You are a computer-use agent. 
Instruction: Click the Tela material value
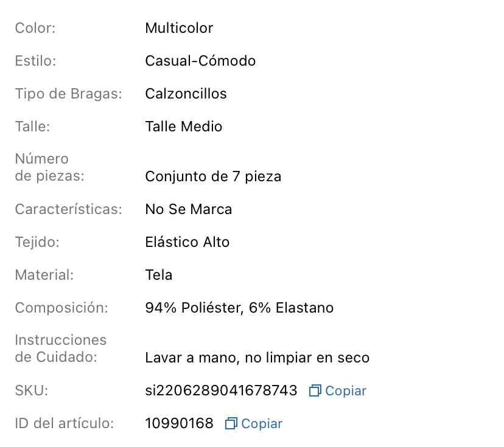pos(159,275)
